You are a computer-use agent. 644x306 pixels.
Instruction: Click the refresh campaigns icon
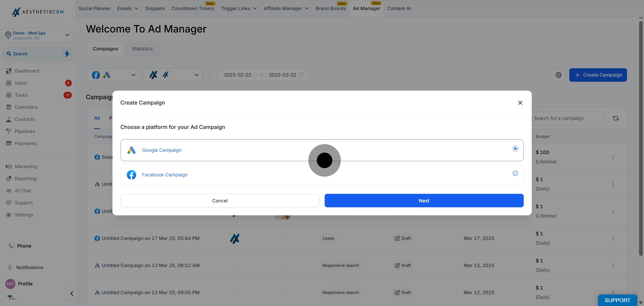(x=616, y=118)
